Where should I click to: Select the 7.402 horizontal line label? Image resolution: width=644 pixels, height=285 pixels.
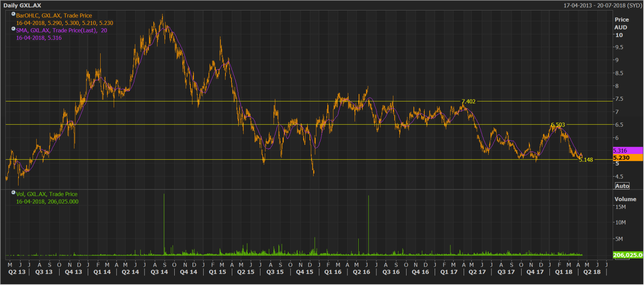point(468,102)
